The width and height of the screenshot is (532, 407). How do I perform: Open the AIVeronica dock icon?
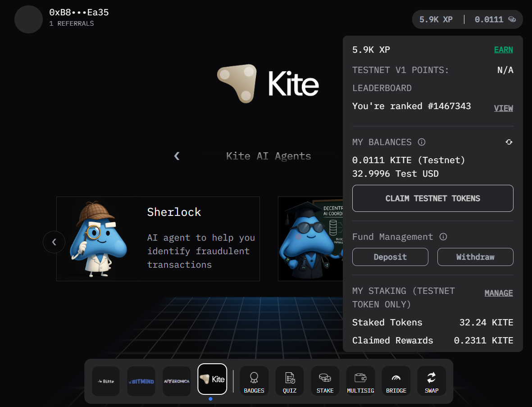tap(177, 381)
